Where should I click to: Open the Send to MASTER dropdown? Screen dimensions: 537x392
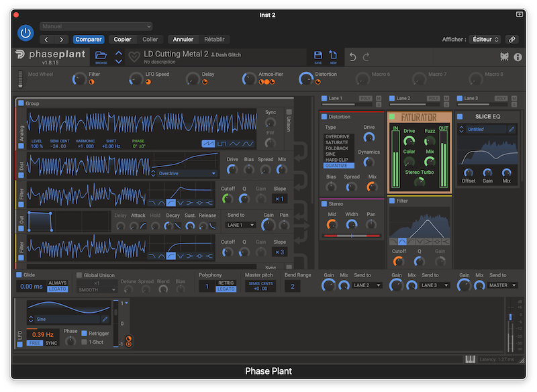tap(502, 285)
